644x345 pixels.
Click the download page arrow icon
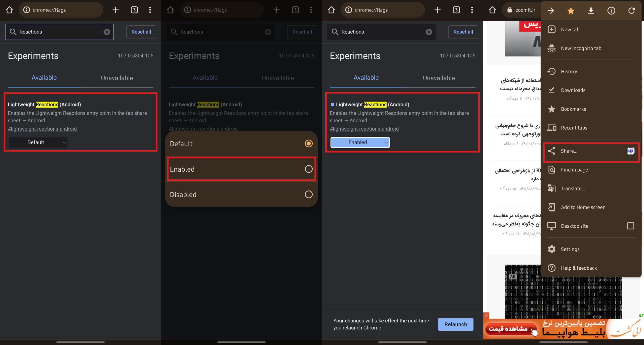click(591, 11)
